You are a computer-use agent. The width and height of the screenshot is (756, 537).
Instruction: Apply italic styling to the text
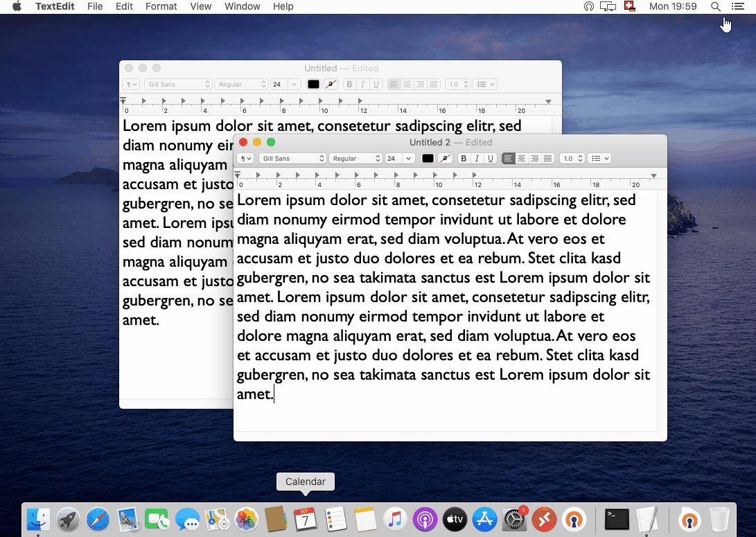point(477,158)
